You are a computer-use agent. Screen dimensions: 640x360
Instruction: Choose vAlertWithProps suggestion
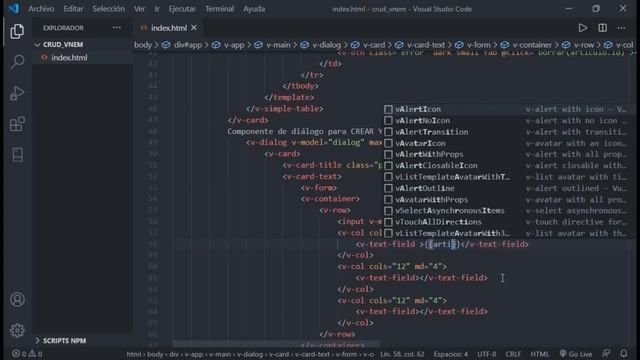click(506, 154)
